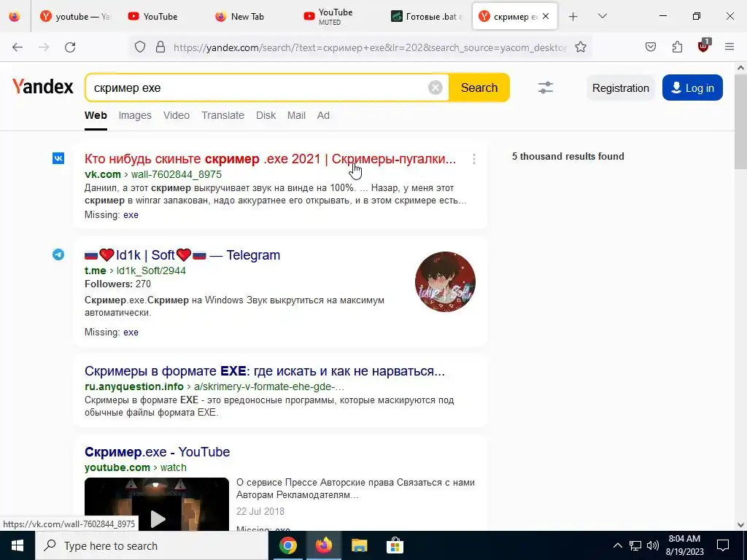Open the Скример.exe - YouTube result
Image resolution: width=747 pixels, height=560 pixels.
click(158, 452)
